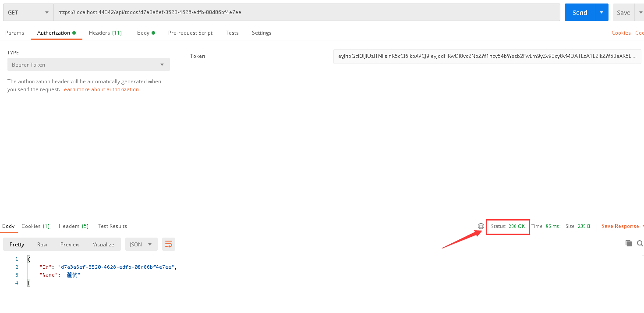
Task: Open the JSON format dropdown
Action: pos(141,244)
